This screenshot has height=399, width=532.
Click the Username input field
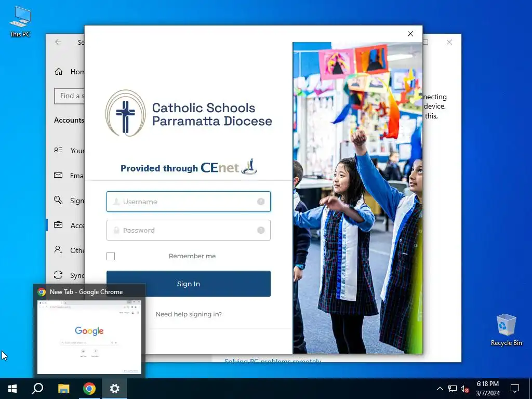[188, 202]
